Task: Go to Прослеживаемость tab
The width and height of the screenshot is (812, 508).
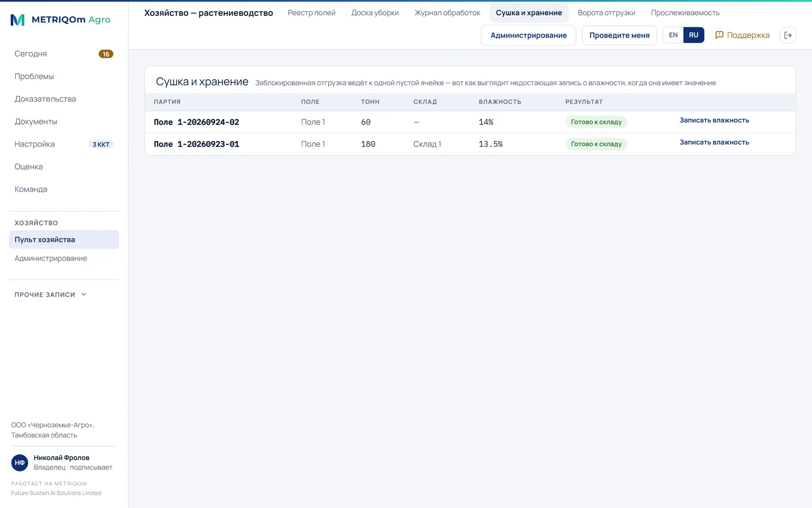Action: [685, 13]
